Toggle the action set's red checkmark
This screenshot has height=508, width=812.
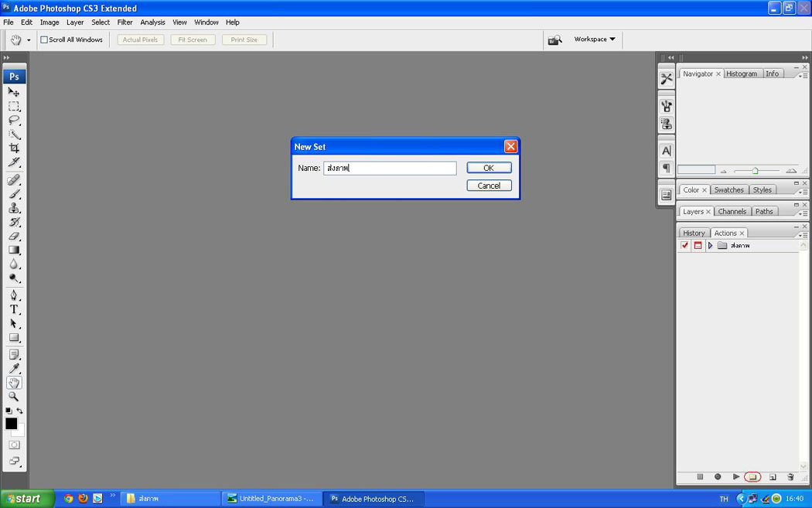684,246
